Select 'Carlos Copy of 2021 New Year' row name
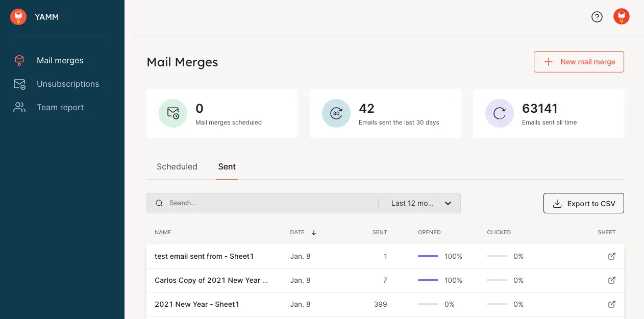This screenshot has width=644, height=319. tap(211, 280)
